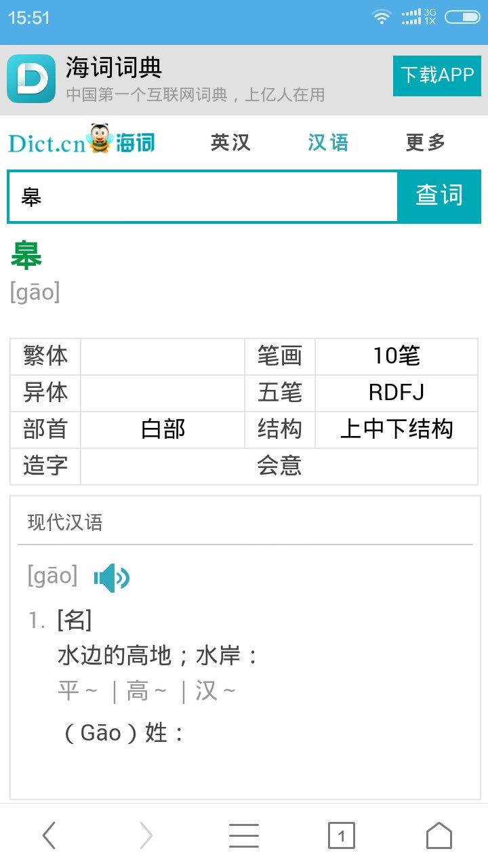The width and height of the screenshot is (488, 868).
Task: Play the gāo pronunciation audio
Action: [111, 578]
